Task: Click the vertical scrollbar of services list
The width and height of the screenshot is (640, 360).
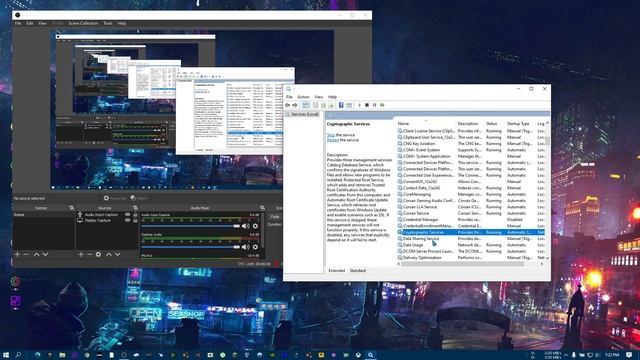Action: click(547, 141)
